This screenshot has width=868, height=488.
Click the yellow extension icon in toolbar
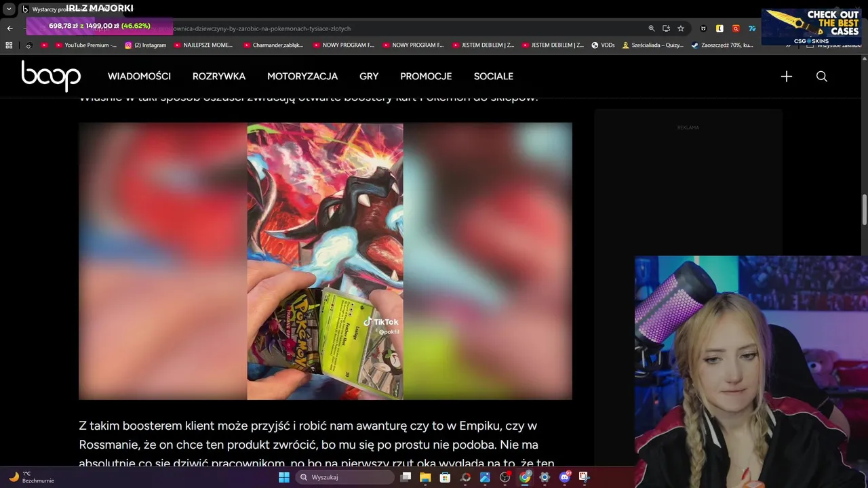click(719, 28)
